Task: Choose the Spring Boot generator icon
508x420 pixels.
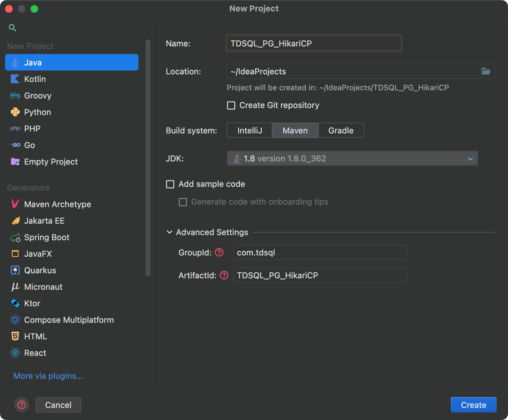Action: [15, 237]
